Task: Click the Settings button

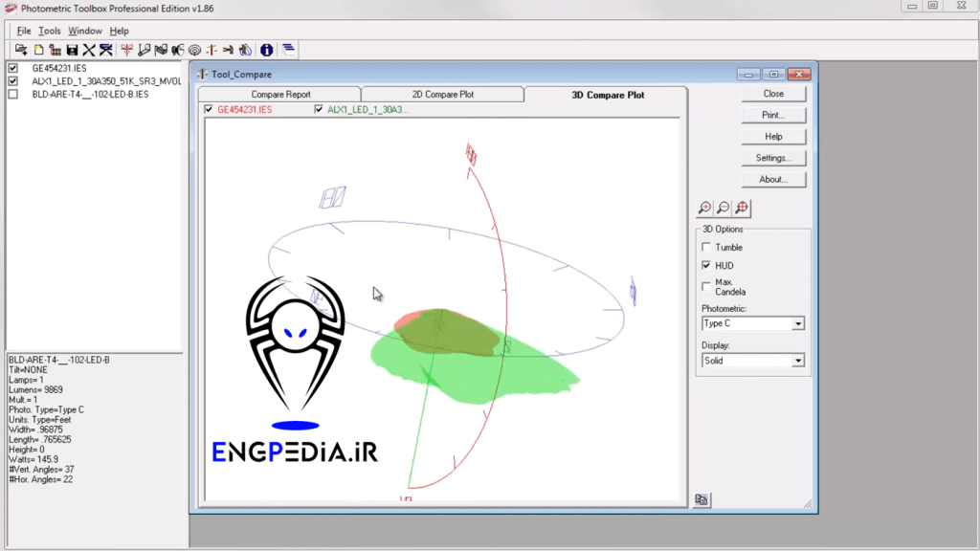Action: point(773,157)
